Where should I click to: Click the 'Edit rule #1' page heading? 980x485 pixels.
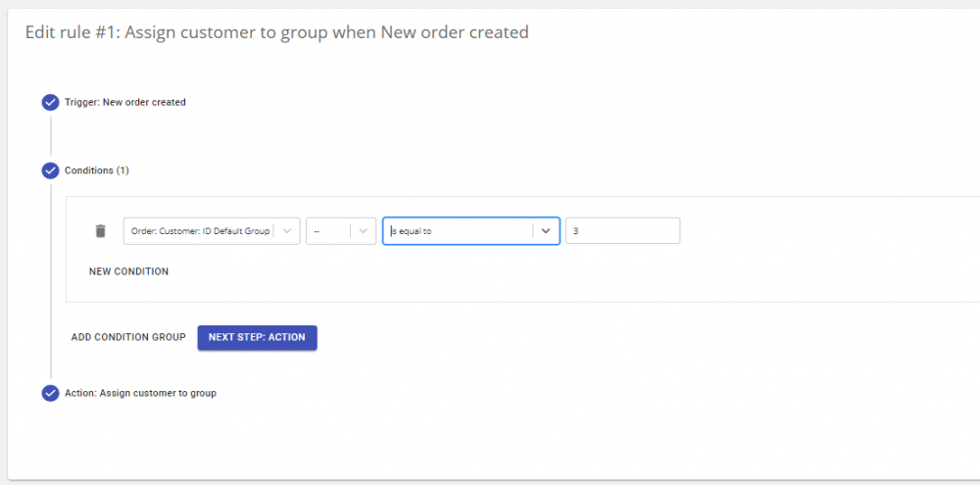coord(276,32)
